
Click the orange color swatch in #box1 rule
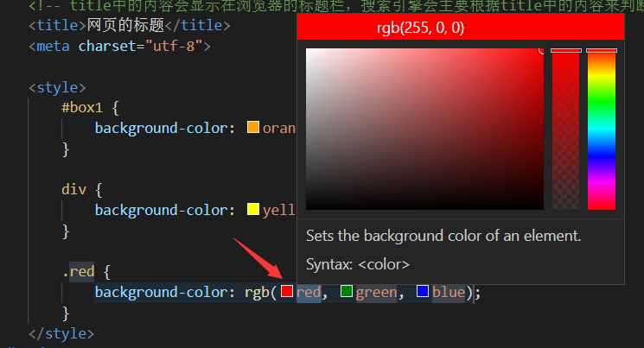coord(253,127)
